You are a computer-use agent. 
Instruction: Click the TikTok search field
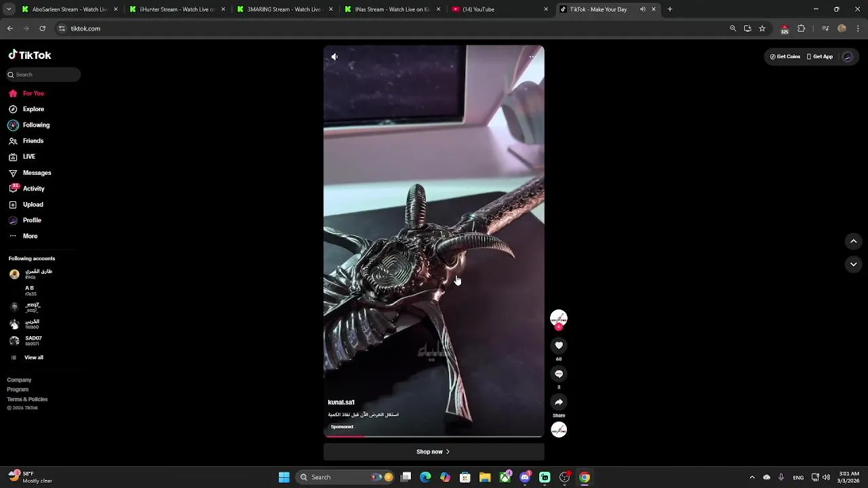tap(43, 75)
